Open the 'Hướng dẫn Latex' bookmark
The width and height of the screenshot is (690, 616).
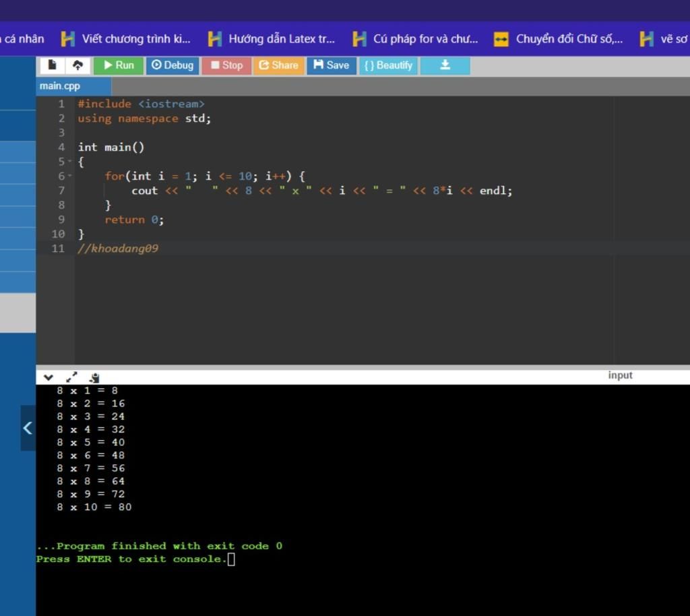[x=272, y=39]
